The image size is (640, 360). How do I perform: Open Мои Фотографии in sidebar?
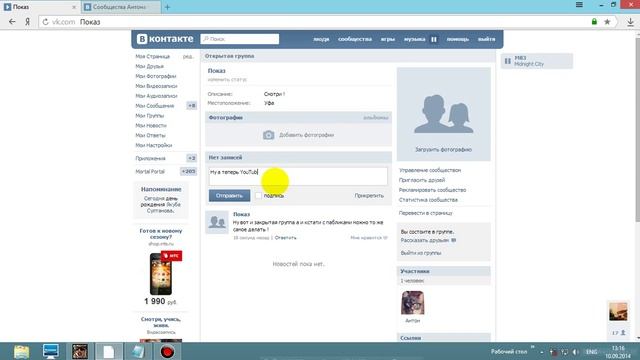tap(156, 76)
